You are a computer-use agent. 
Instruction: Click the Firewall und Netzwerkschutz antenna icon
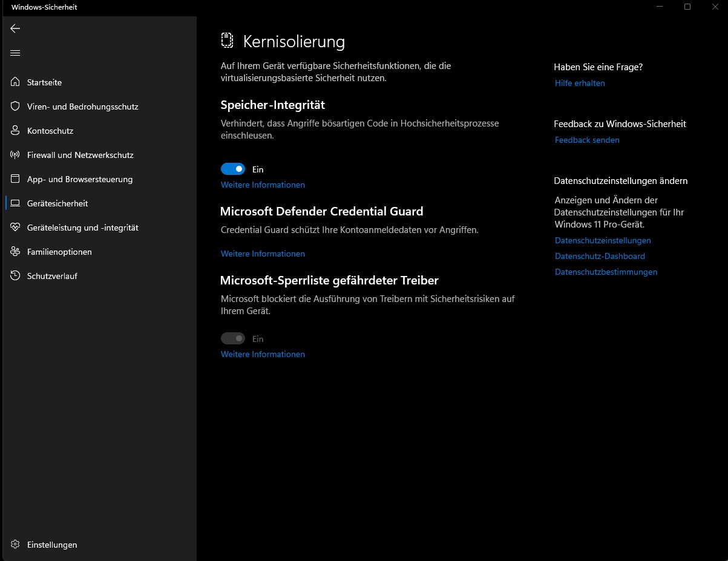tap(15, 154)
